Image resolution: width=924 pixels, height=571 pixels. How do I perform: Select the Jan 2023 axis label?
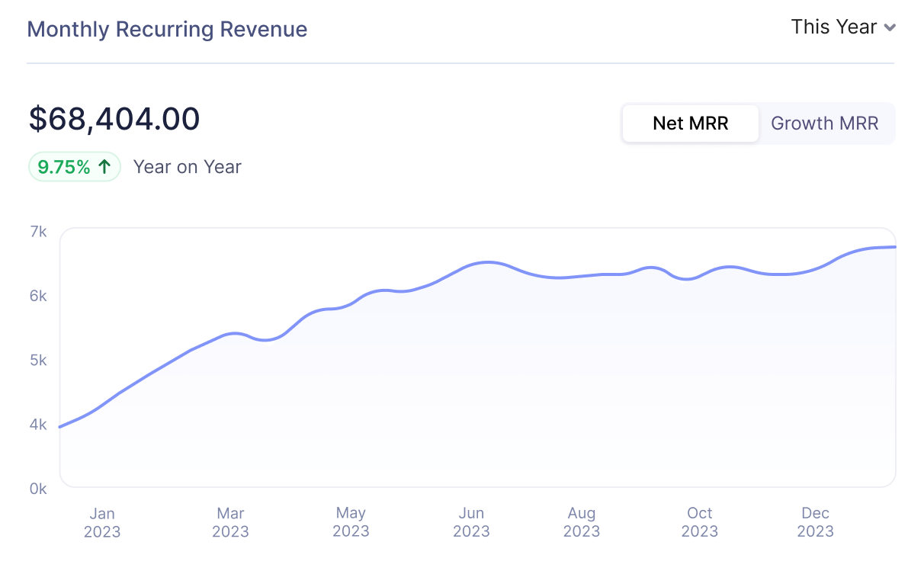pyautogui.click(x=102, y=522)
